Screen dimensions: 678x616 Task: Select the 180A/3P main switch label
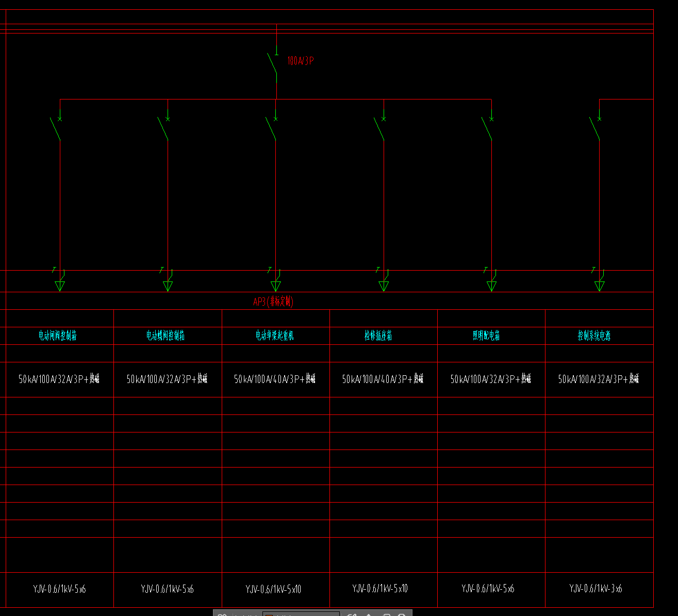[x=300, y=61]
